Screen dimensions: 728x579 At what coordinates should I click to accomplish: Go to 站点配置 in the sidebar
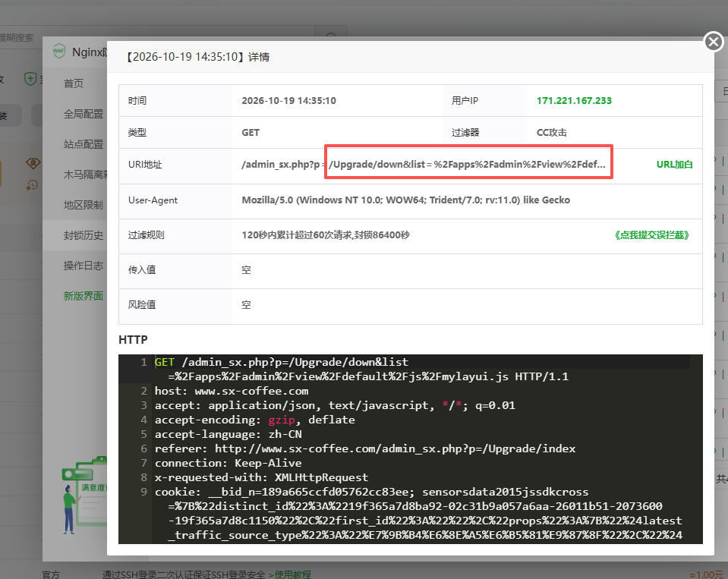[84, 144]
